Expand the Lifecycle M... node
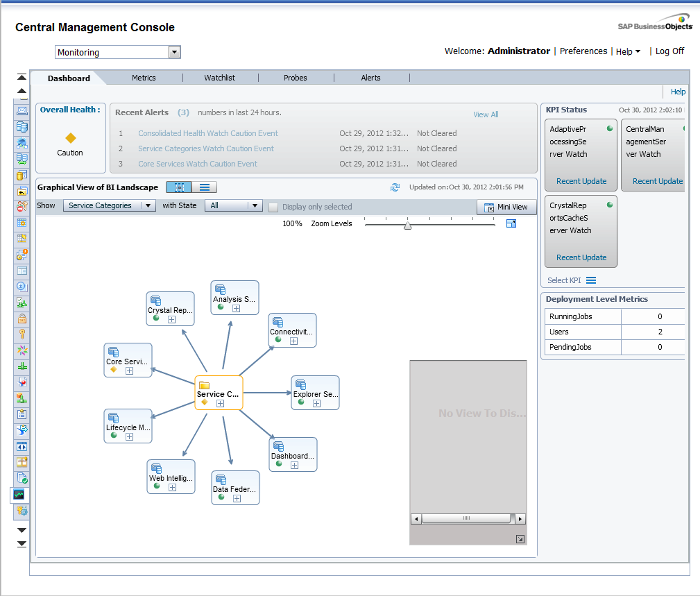The width and height of the screenshot is (700, 596). coord(130,437)
